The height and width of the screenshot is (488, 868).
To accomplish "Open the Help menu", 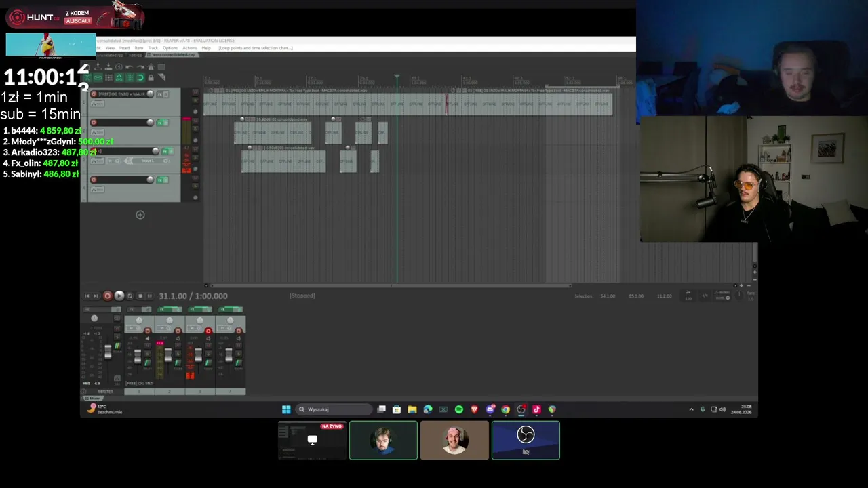I will tap(206, 48).
